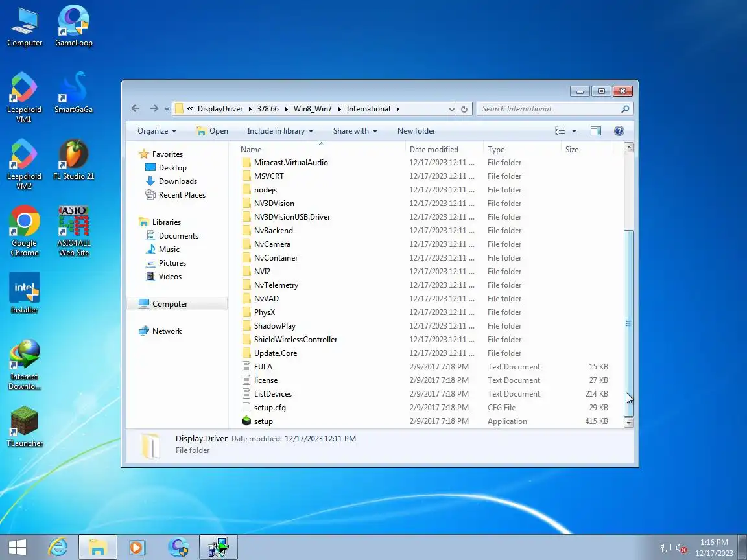The height and width of the screenshot is (560, 747).
Task: Expand the arrow after DisplayDriver in path
Action: click(250, 109)
